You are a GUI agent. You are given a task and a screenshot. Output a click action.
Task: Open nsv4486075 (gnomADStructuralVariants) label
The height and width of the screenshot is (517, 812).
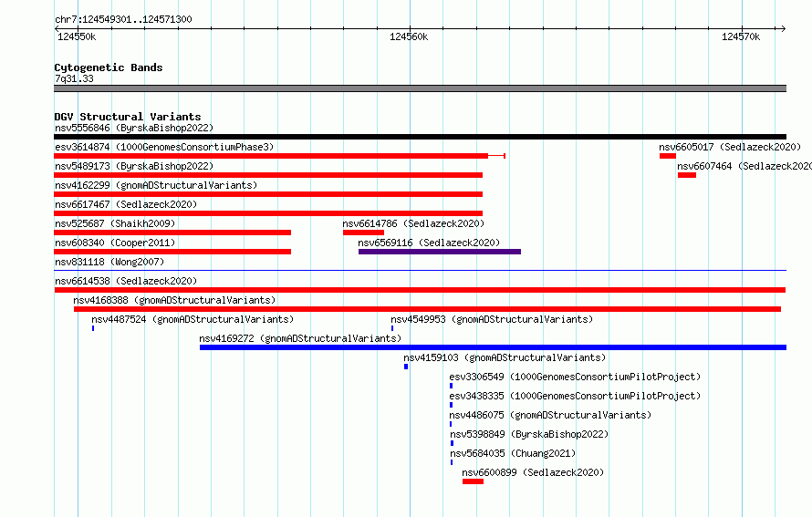point(550,415)
